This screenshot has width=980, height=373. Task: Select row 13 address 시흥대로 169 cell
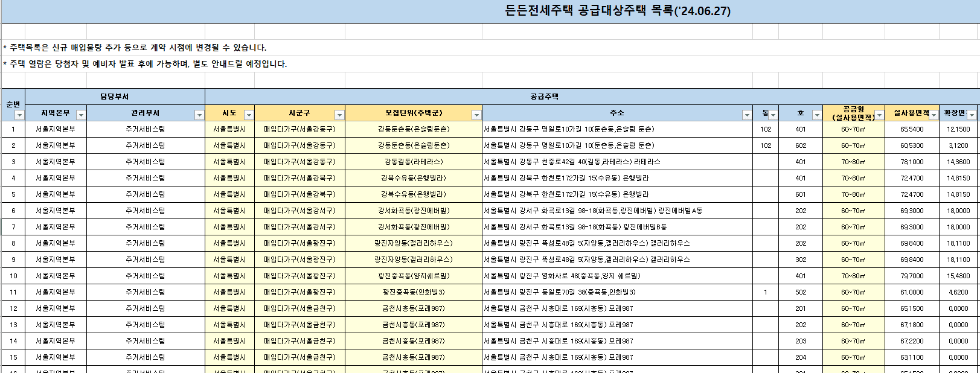click(618, 325)
